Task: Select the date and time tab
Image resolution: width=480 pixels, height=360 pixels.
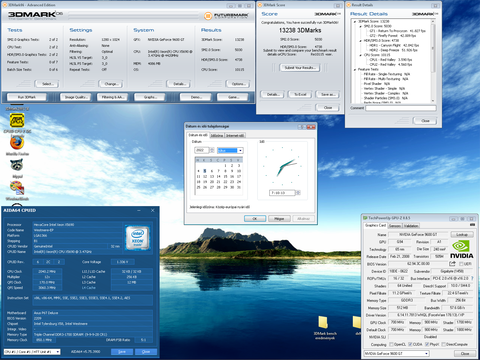Action: click(198, 135)
